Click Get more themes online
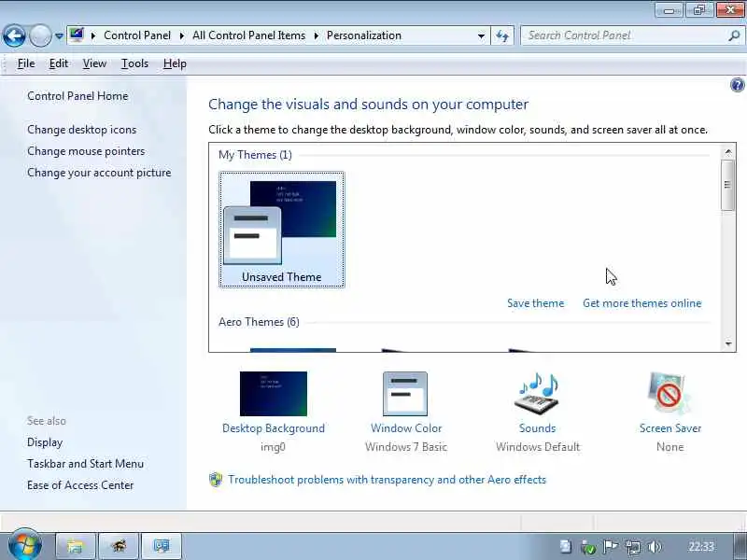 pyautogui.click(x=642, y=303)
